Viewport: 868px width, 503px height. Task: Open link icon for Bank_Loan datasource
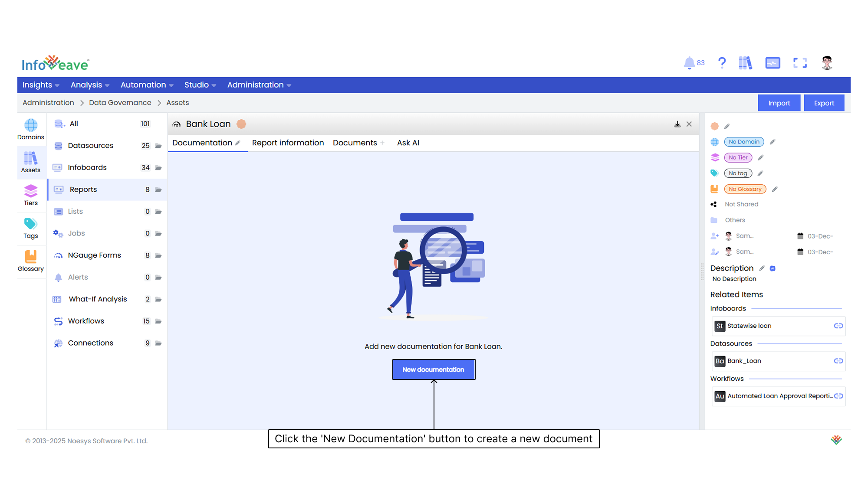click(838, 361)
